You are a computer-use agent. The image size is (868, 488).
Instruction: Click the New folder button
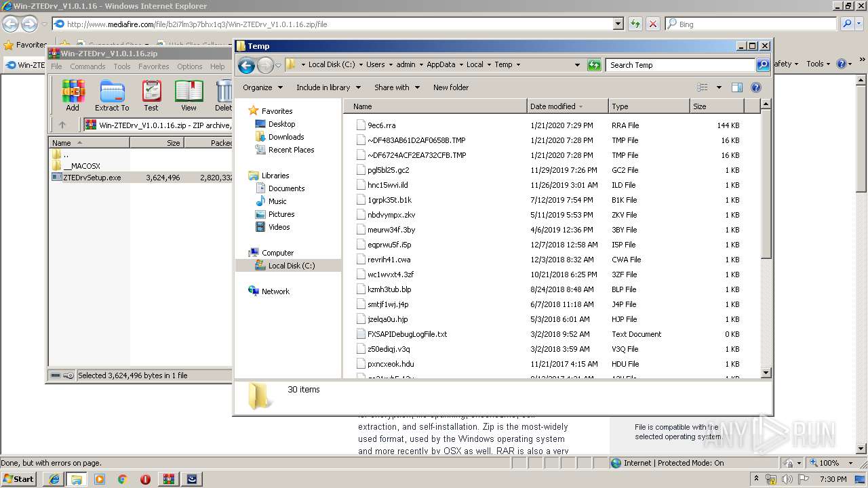451,87
